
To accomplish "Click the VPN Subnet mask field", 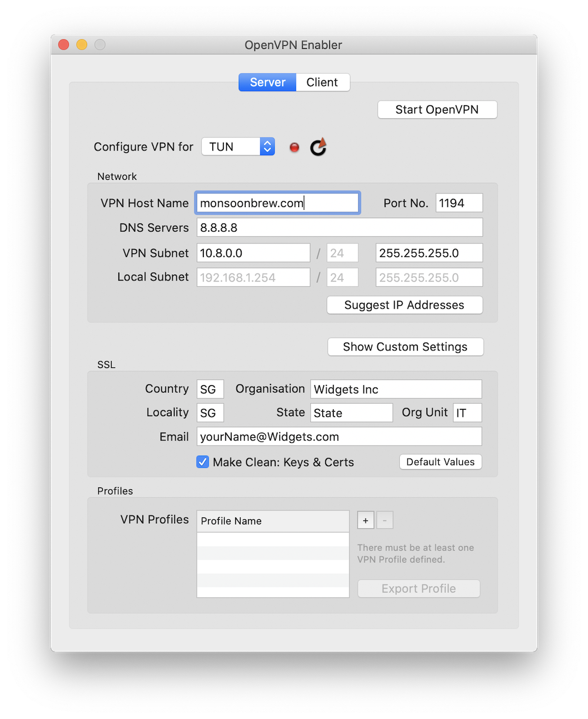I will click(429, 253).
